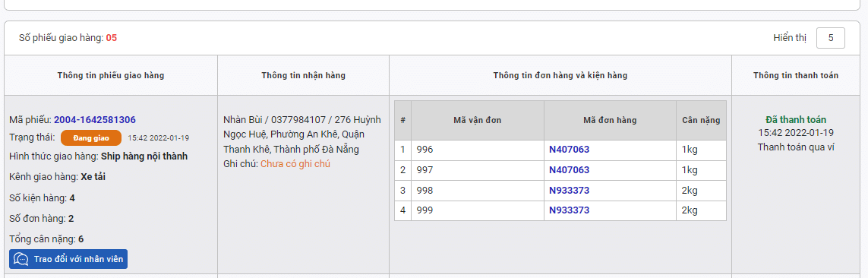Edit the Hiển thị display count field

pos(830,38)
